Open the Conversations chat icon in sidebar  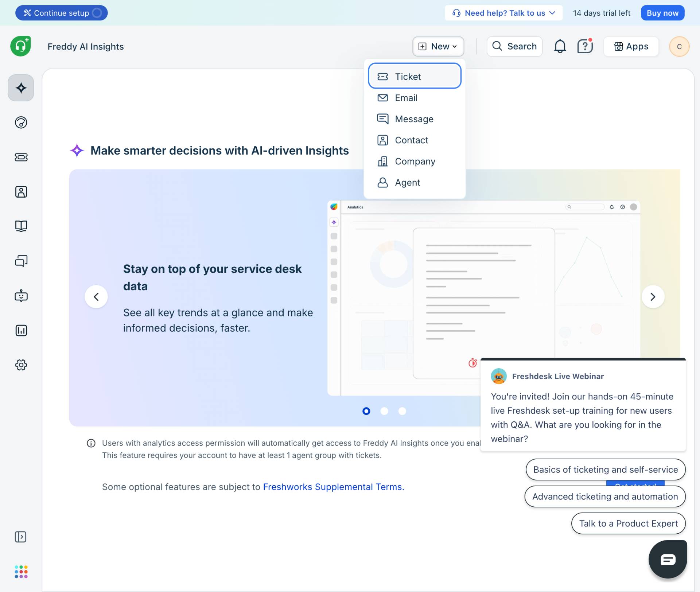coord(21,261)
